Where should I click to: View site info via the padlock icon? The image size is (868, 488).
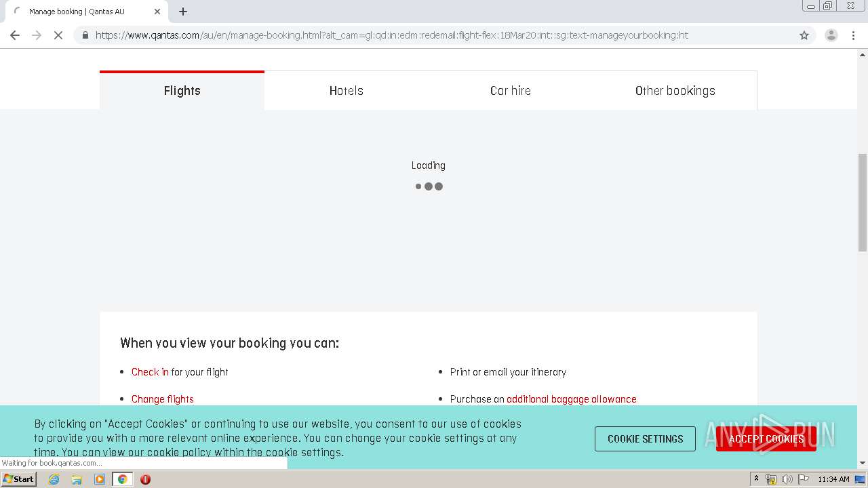tap(85, 35)
